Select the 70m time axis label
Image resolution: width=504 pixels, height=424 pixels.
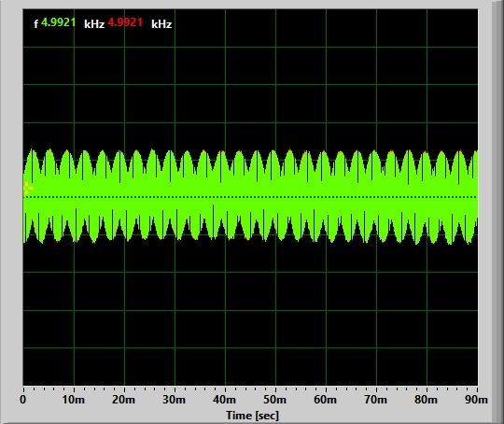coord(375,400)
